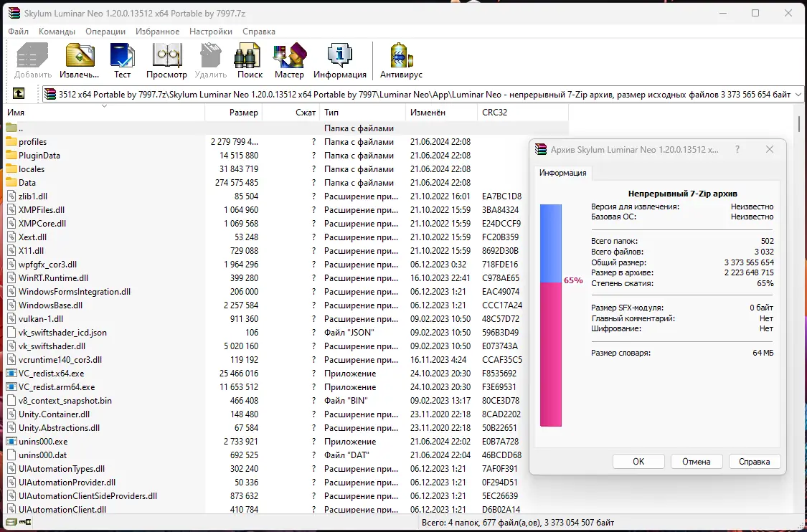Click the Data folder icon
Screen dimensions: 807x532
coord(11,183)
